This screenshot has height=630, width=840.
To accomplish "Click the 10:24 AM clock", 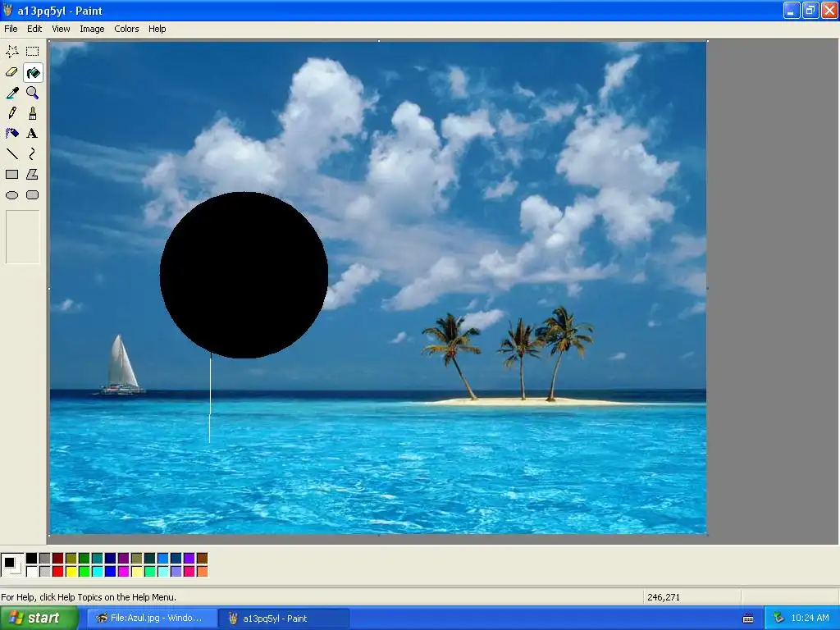I will 810,619.
